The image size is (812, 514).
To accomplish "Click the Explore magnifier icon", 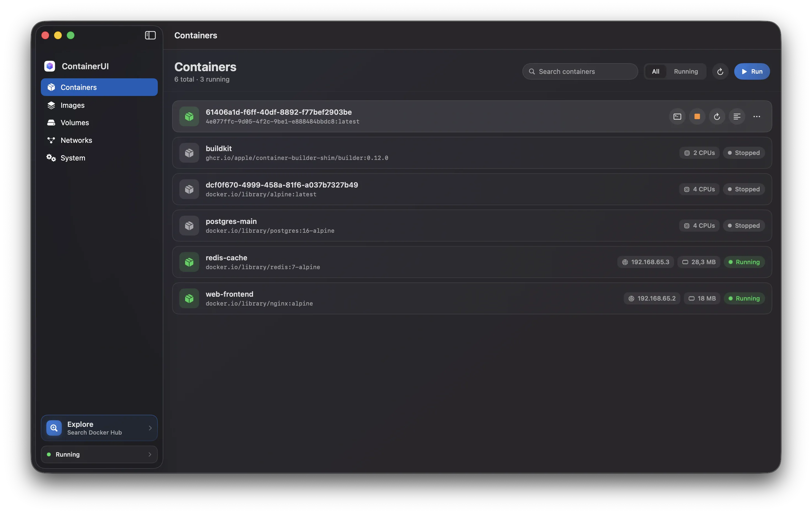I will point(54,428).
